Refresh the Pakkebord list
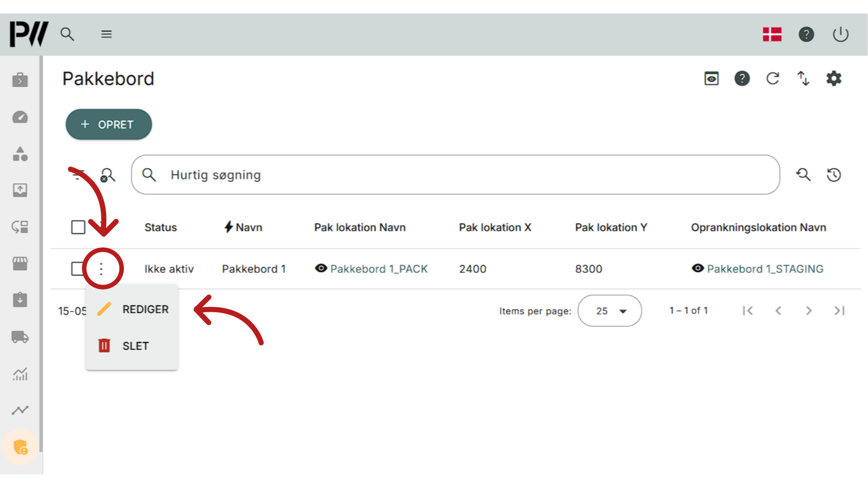868x488 pixels. pyautogui.click(x=773, y=79)
